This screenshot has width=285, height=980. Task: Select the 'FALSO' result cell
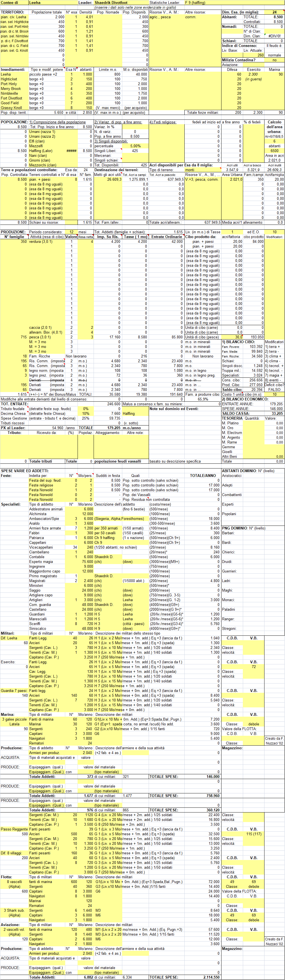coord(274,390)
